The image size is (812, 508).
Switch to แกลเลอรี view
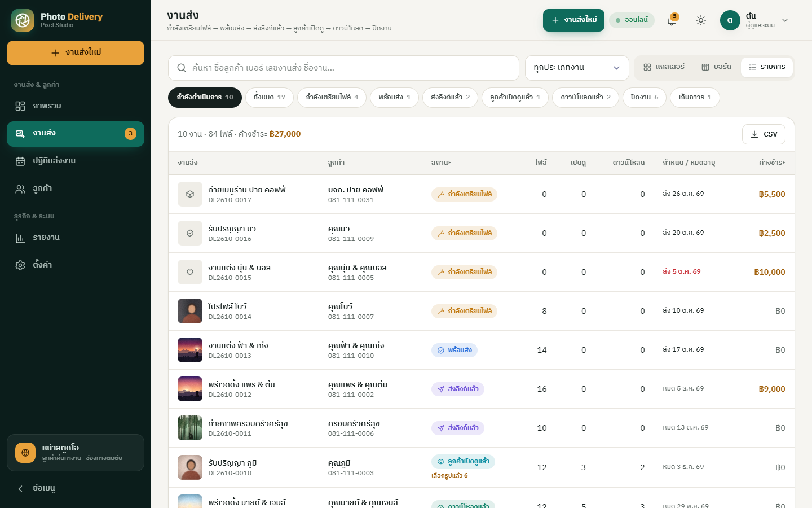click(x=664, y=67)
